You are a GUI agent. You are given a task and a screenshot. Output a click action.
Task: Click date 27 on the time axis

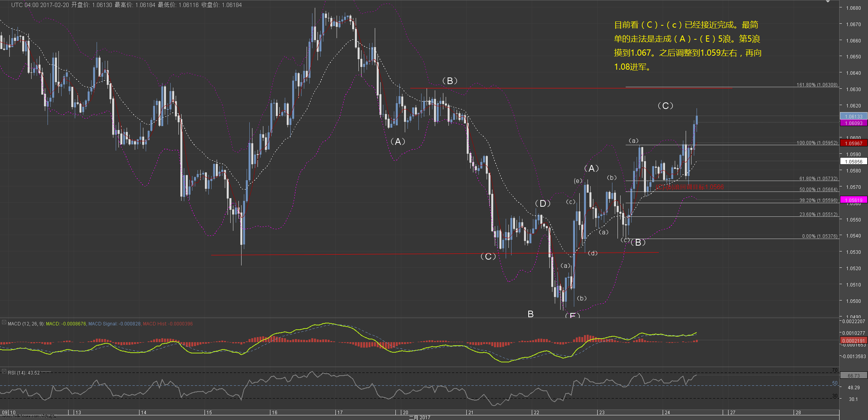point(733,412)
